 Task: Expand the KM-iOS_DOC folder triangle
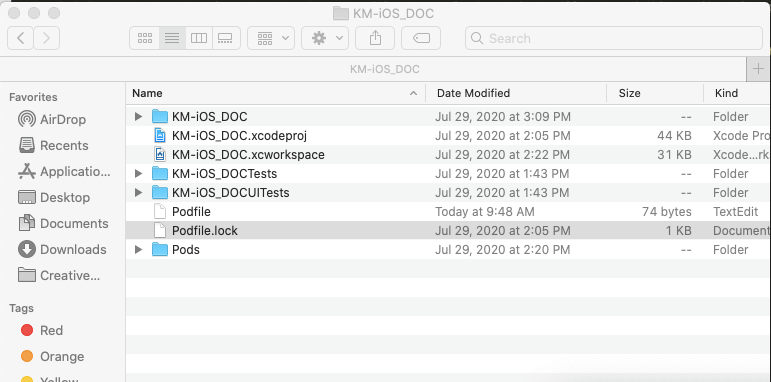point(139,117)
